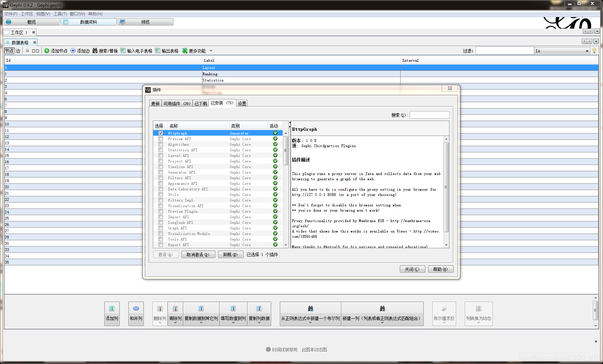Image resolution: width=603 pixels, height=364 pixels.
Task: Click 复制数据到其它列 button
Action: 201,314
